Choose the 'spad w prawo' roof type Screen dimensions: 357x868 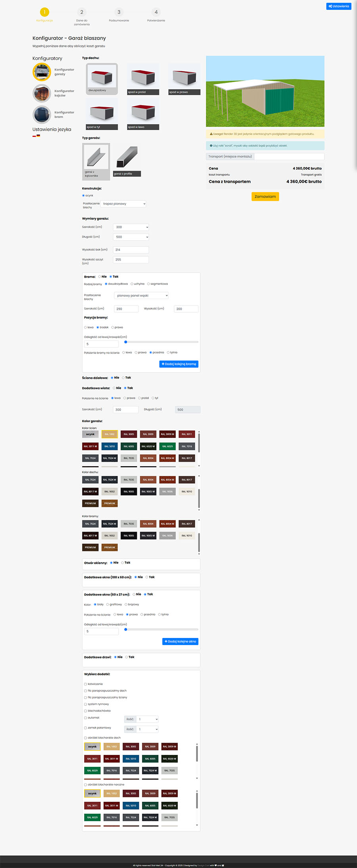pos(184,77)
